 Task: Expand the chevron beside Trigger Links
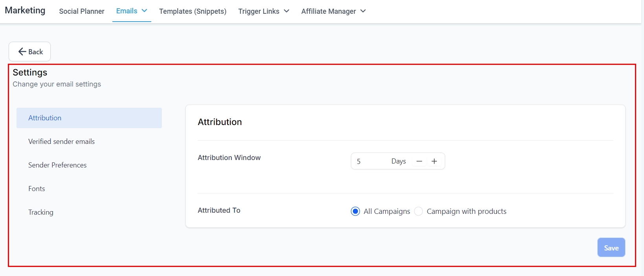click(286, 11)
